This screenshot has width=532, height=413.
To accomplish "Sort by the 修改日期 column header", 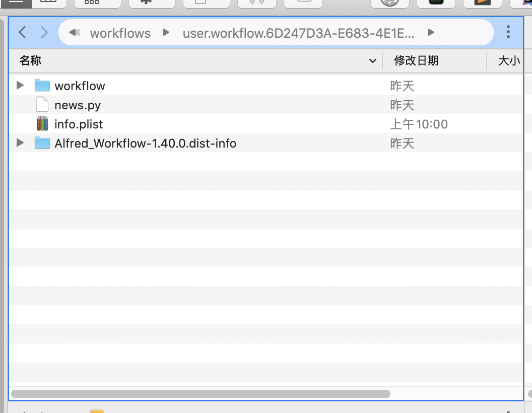I will pos(416,61).
